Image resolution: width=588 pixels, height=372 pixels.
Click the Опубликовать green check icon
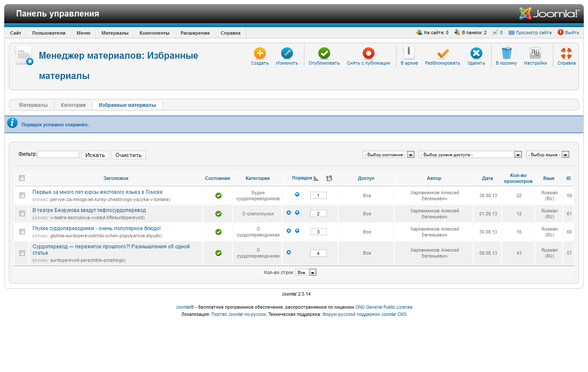pos(324,53)
